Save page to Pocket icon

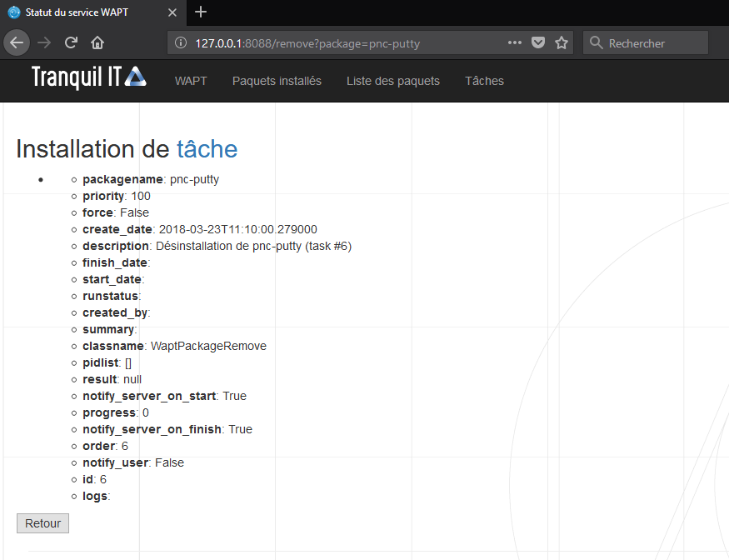(x=538, y=42)
